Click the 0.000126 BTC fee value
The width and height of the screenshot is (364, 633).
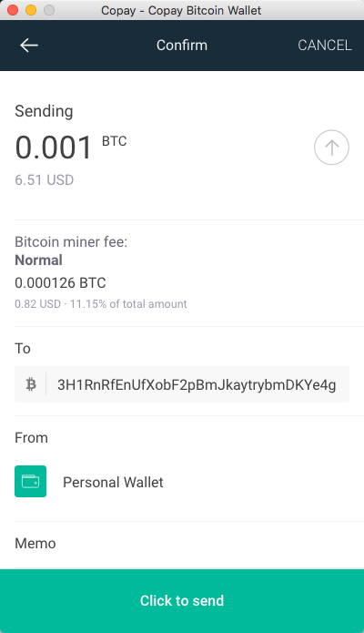(61, 283)
